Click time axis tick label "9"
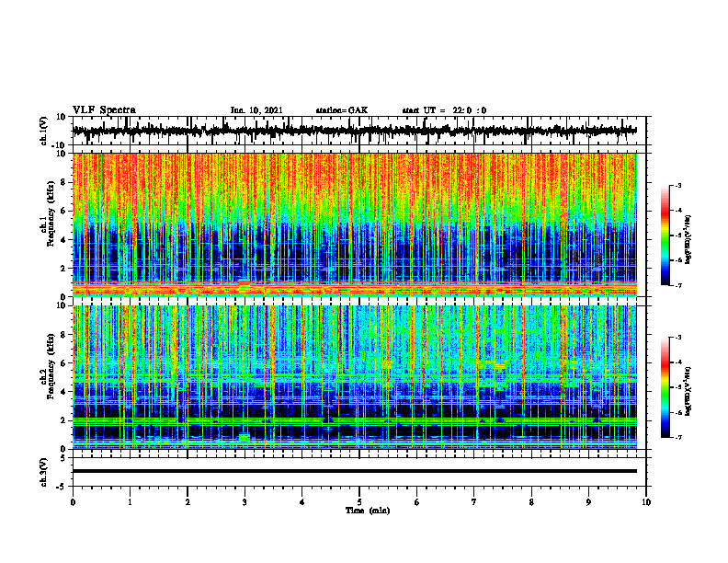The height and width of the screenshot is (563, 728). click(588, 502)
